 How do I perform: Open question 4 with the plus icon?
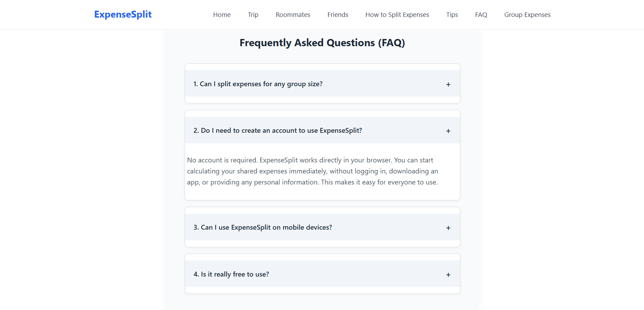tap(448, 275)
